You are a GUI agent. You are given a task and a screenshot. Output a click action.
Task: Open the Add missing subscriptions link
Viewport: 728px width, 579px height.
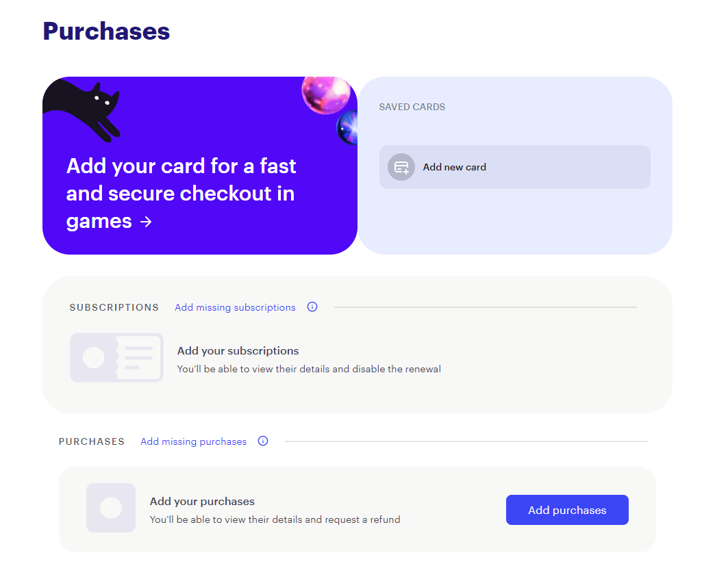click(x=235, y=307)
